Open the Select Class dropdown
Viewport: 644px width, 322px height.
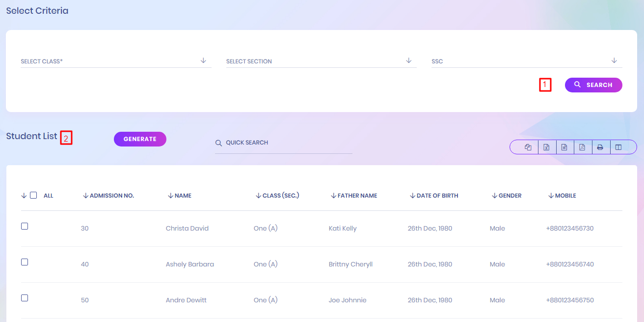116,61
